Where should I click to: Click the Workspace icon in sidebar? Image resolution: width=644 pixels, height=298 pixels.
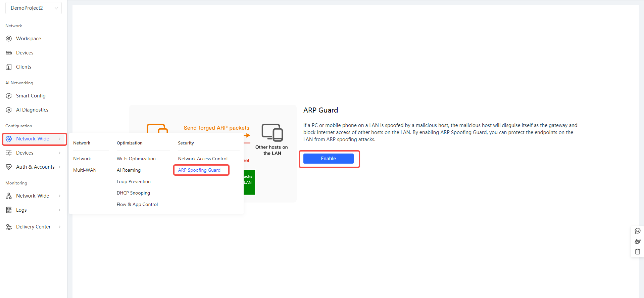point(9,39)
